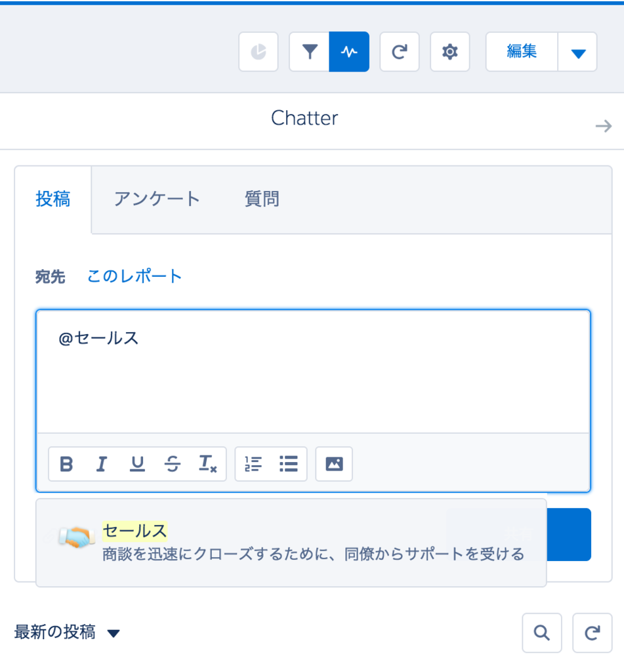Open the report chart display icon
The width and height of the screenshot is (624, 672).
[x=258, y=51]
